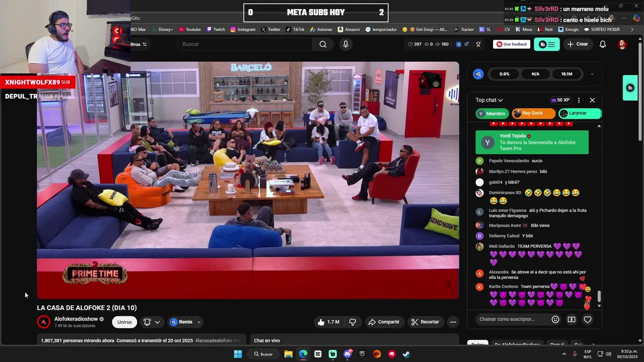
Task: Expand the Top chat mode dropdown
Action: click(x=489, y=100)
